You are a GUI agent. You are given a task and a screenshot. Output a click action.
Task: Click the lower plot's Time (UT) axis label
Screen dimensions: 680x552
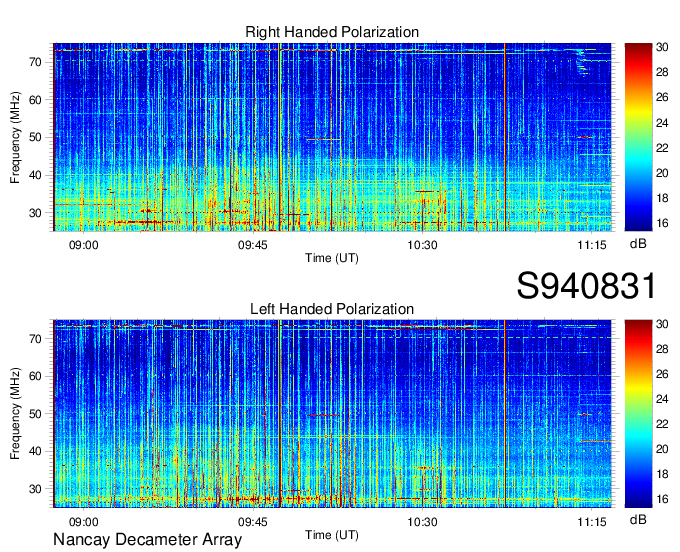click(x=332, y=535)
